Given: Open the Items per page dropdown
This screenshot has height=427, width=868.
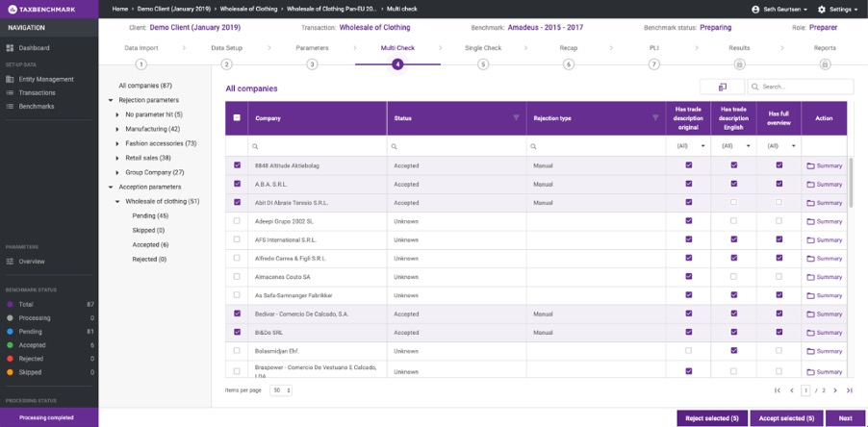Looking at the screenshot, I should [x=282, y=390].
